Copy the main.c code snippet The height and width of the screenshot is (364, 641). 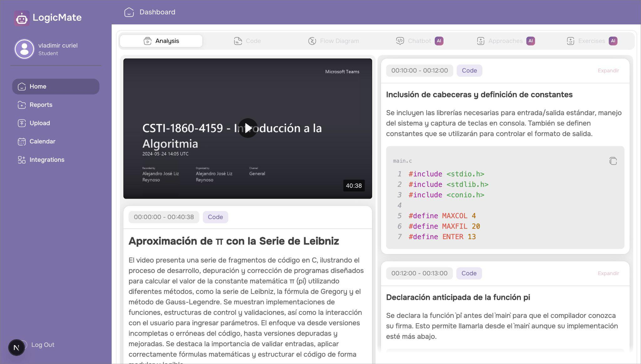pyautogui.click(x=613, y=161)
